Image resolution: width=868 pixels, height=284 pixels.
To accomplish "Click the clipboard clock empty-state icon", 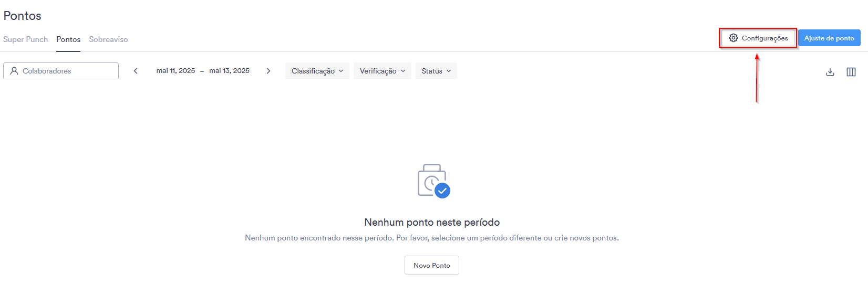I will [x=433, y=181].
